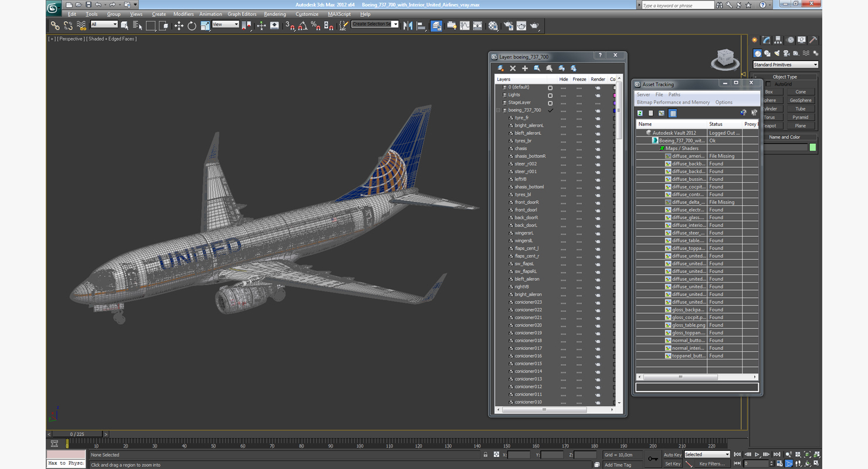Open the Material Editor
Viewport: 868px width, 469px height.
tap(493, 25)
